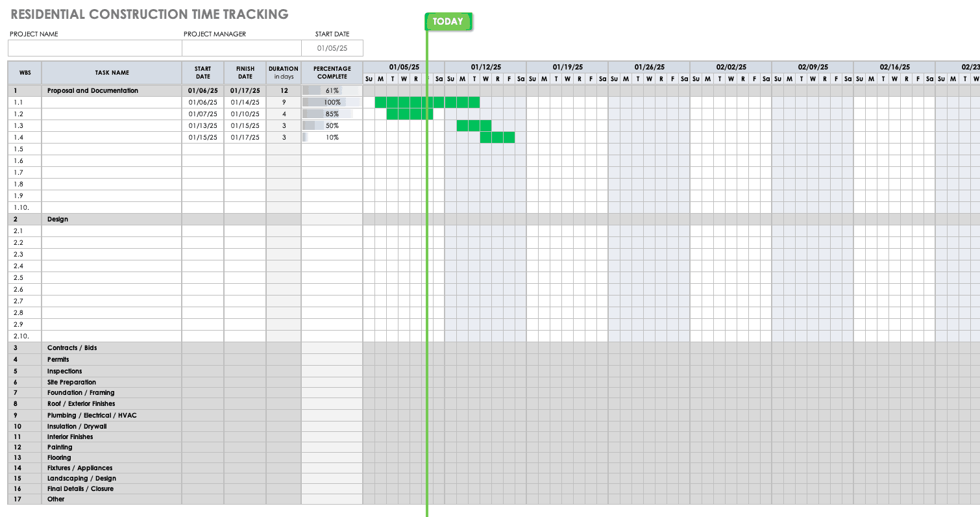Click the green Gantt bar for task 1.1
Image resolution: width=980 pixels, height=517 pixels.
click(x=428, y=103)
